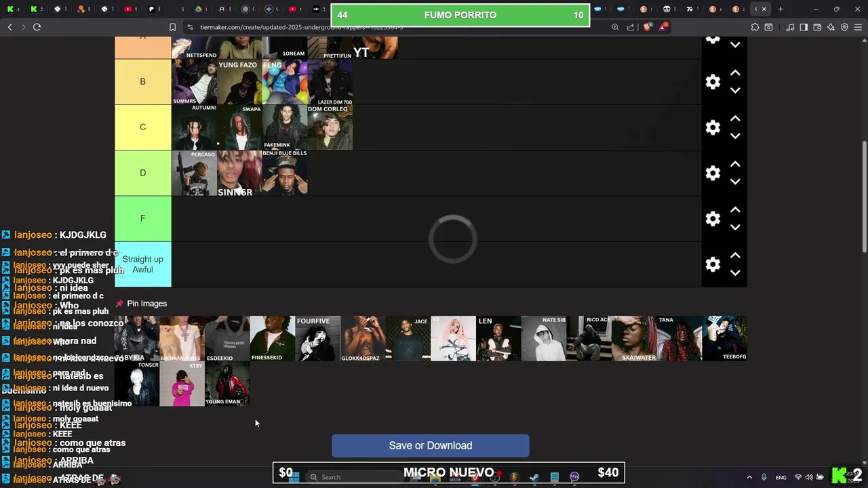Move B tier row up
This screenshot has height=488, width=868.
[x=735, y=73]
